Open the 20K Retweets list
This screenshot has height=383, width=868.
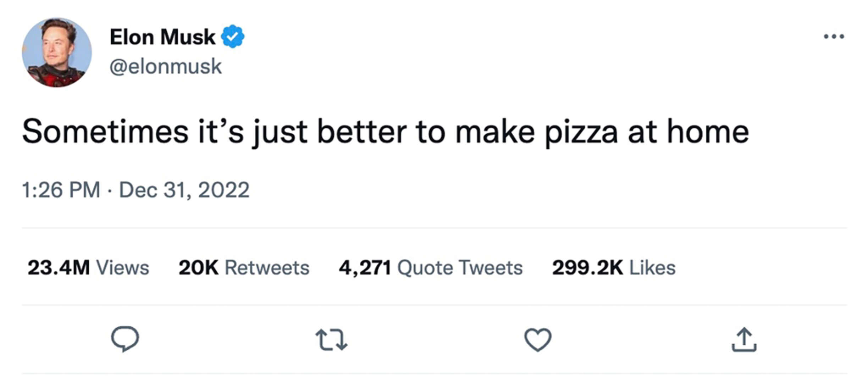tap(244, 267)
